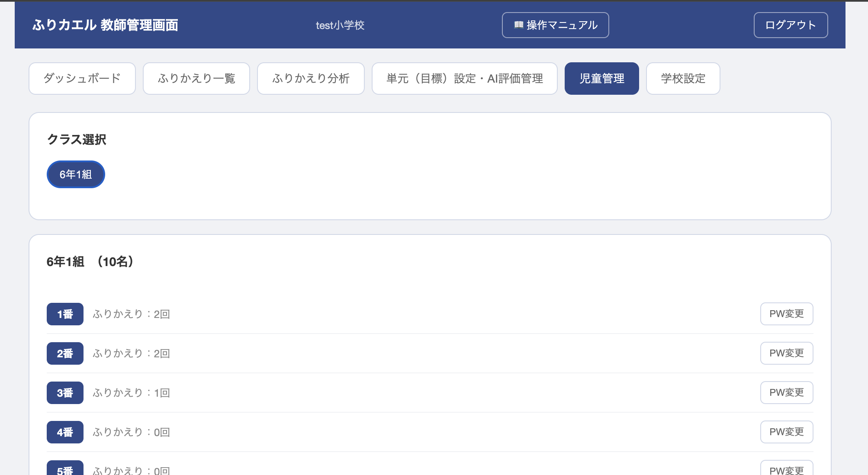The height and width of the screenshot is (475, 868).
Task: Click the book icon in 操作マニュアル button
Action: [x=518, y=25]
